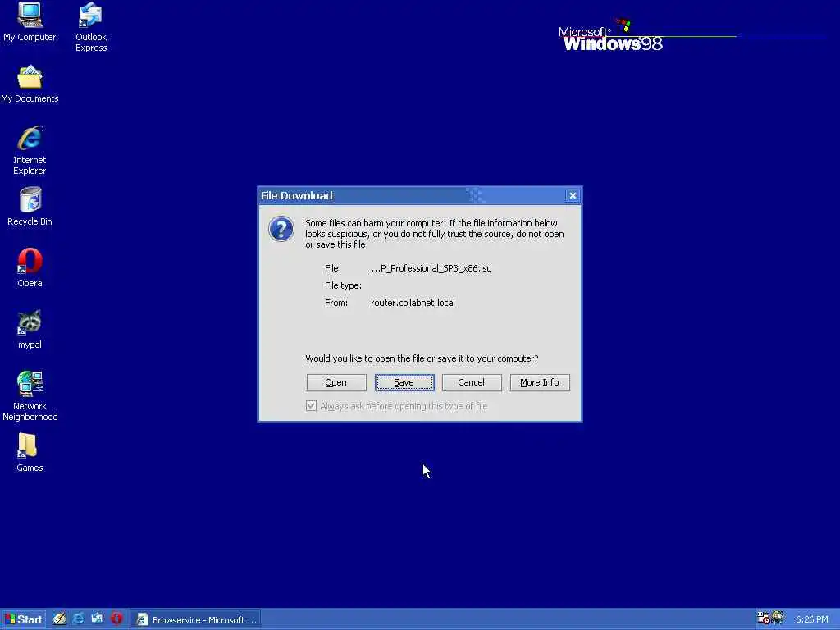Click the file name ending in SP3_x86.iso
840x630 pixels.
(x=431, y=268)
